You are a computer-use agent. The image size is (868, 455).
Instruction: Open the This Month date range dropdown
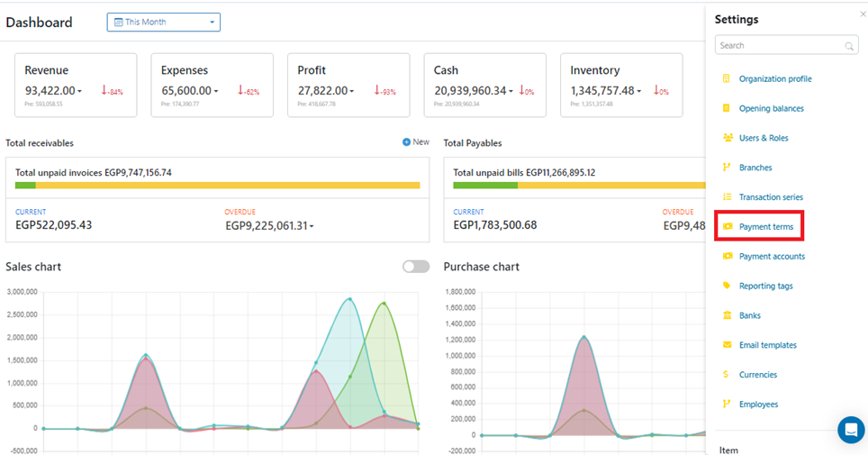[163, 23]
